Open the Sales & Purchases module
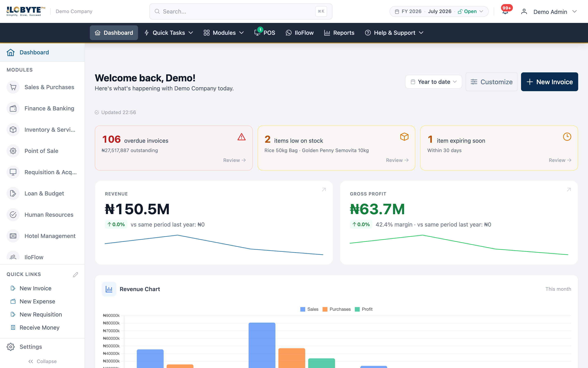588x368 pixels. [42, 87]
